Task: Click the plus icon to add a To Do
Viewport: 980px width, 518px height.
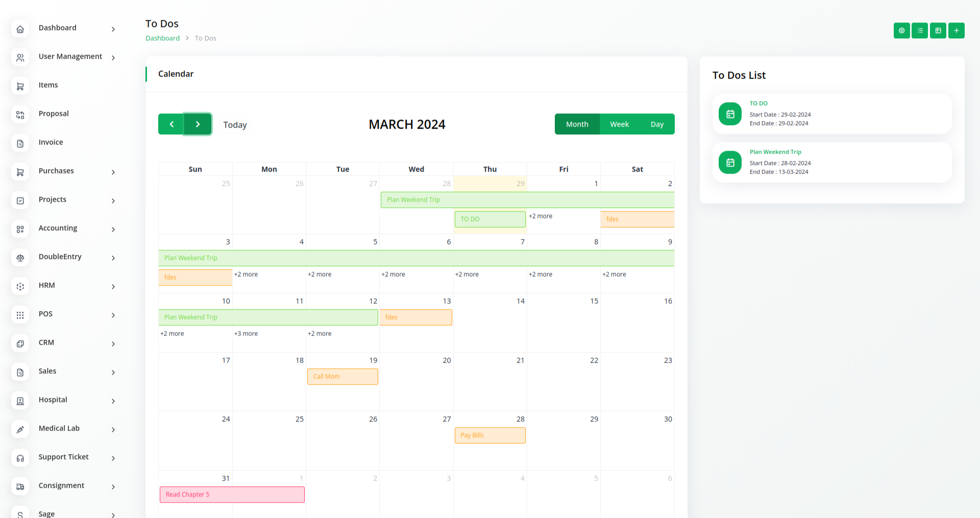Action: 957,31
